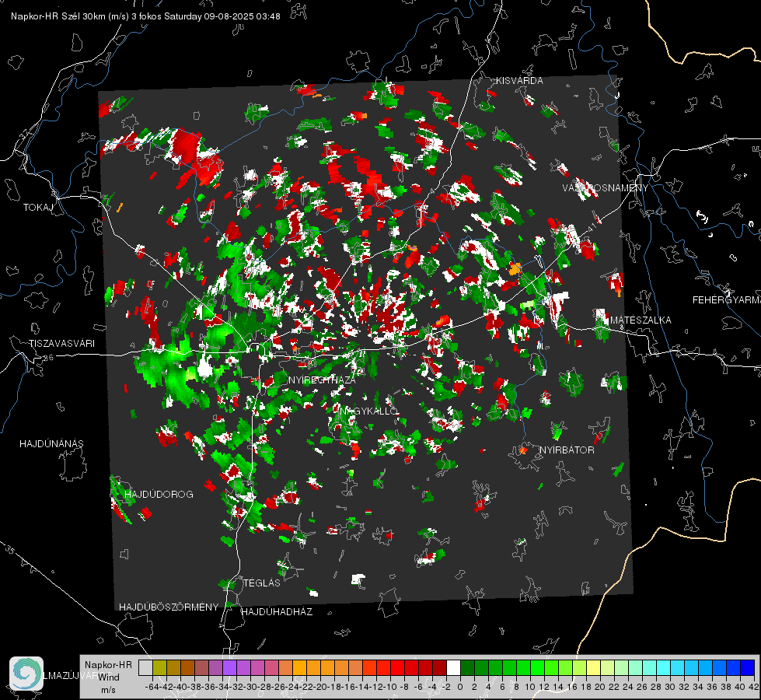
Task: Click road number 36 near Tiszavasvári
Action: [48, 358]
